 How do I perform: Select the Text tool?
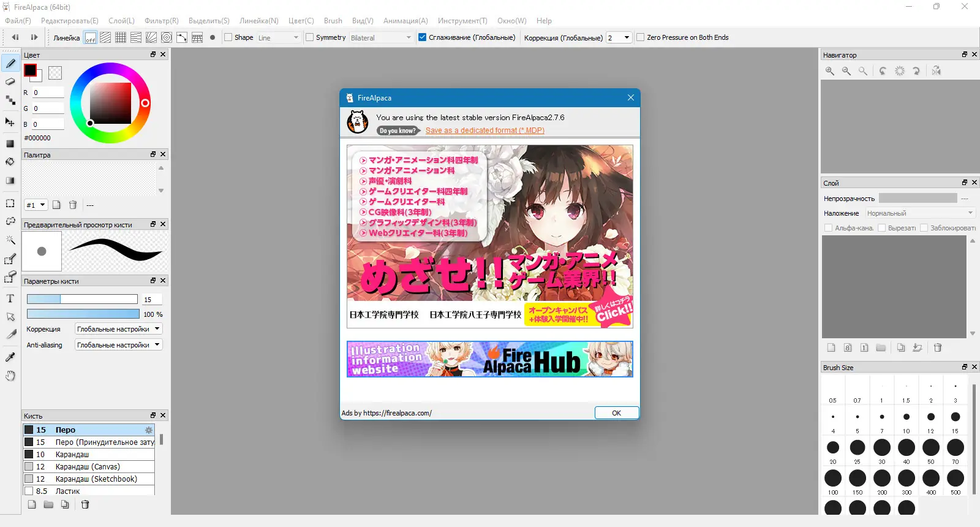[10, 298]
